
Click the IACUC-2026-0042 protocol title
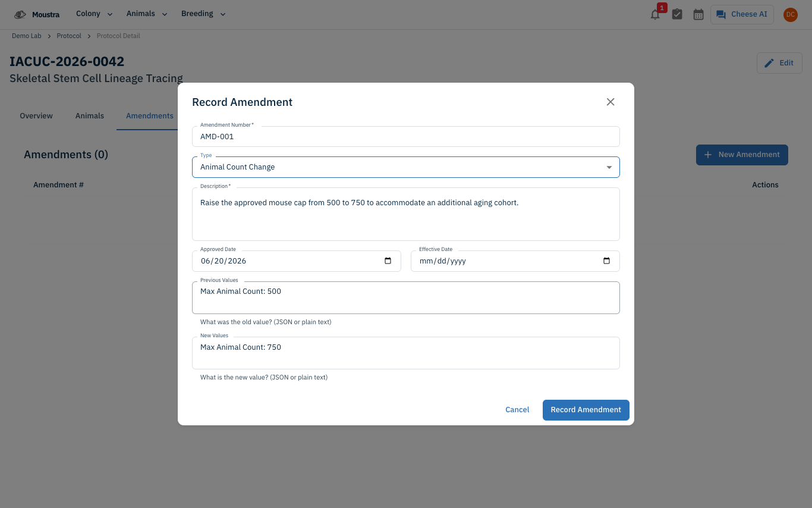(x=67, y=61)
